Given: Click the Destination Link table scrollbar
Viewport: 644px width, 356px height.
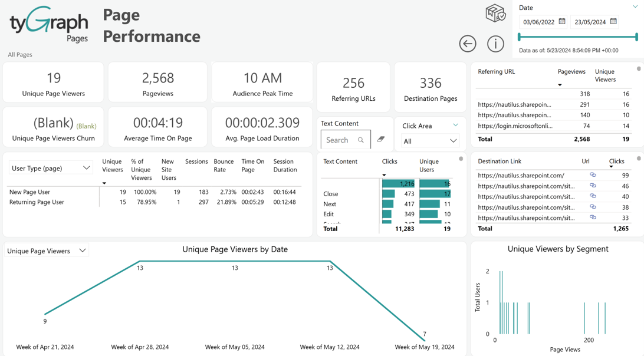Looking at the screenshot, I should pos(639,159).
